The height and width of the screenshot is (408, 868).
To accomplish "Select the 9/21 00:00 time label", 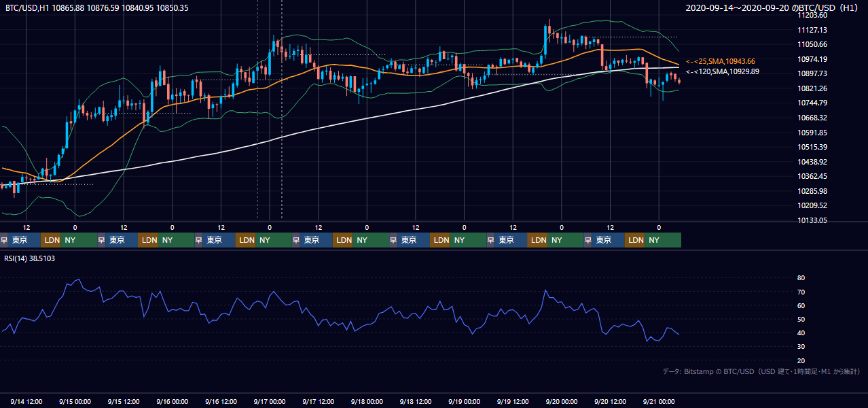I will tap(659, 401).
